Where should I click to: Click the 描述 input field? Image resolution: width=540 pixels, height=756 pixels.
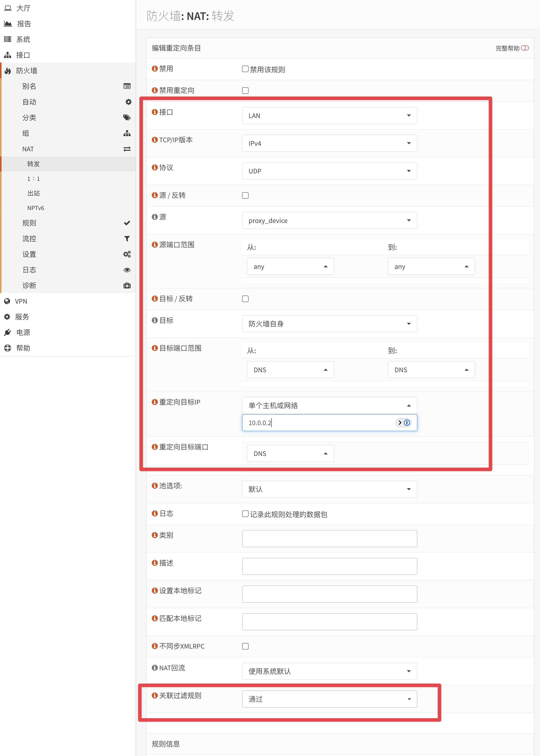pyautogui.click(x=329, y=566)
